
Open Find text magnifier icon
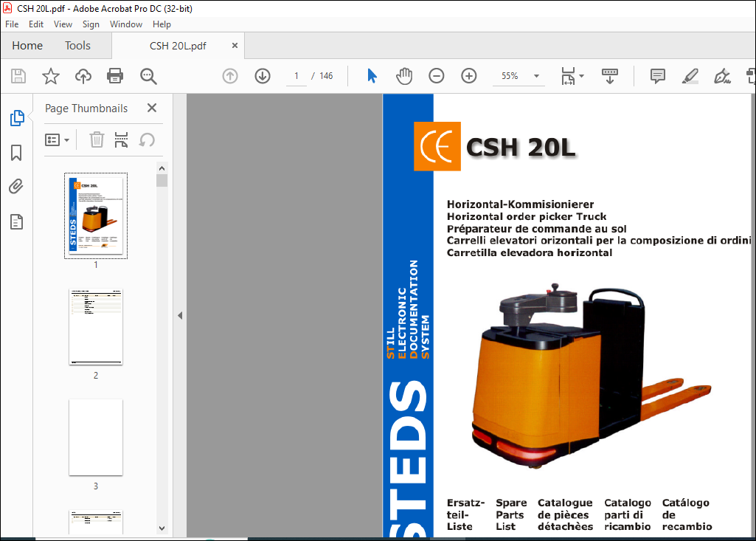click(148, 76)
